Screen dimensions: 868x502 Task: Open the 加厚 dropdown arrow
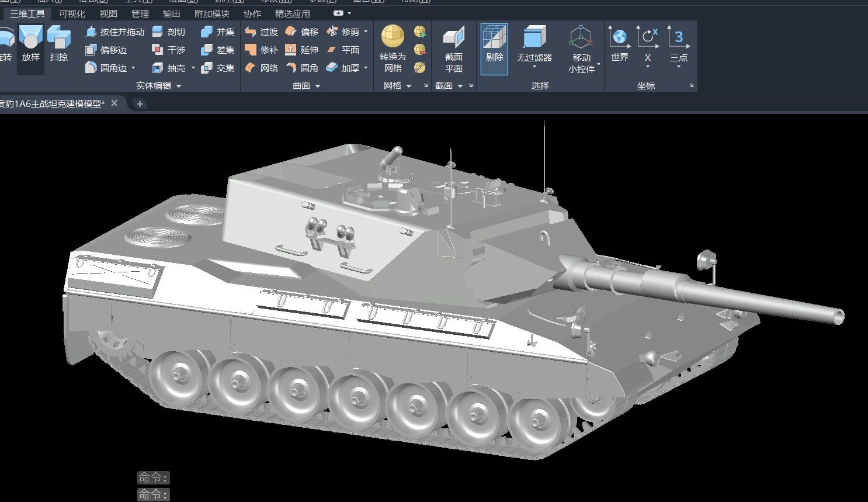coord(366,68)
